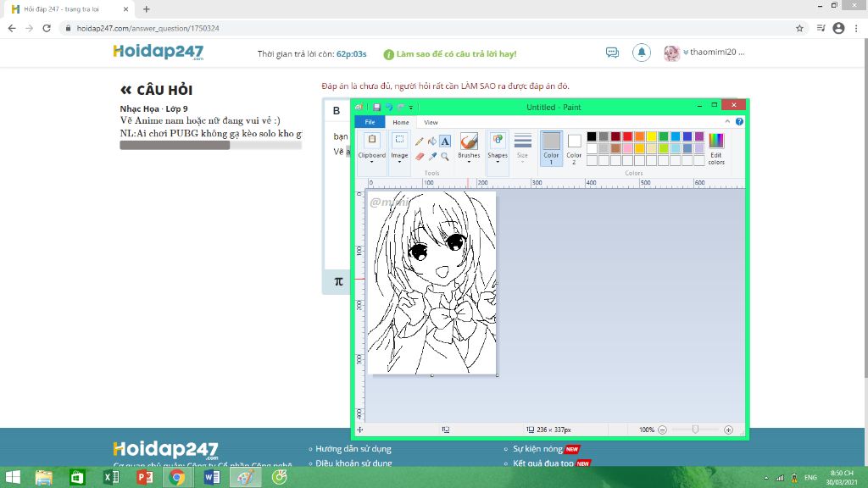The image size is (868, 488).
Task: Open File Explorer from the taskbar
Action: [44, 477]
